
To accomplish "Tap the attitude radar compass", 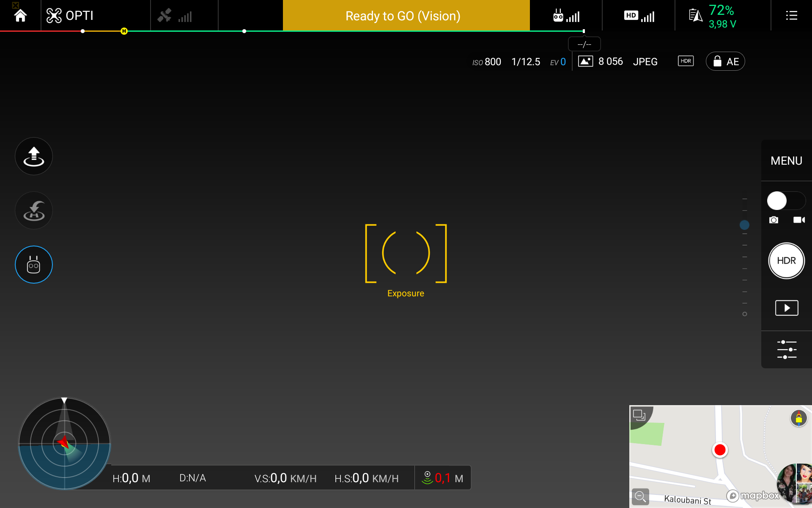I will pyautogui.click(x=64, y=443).
